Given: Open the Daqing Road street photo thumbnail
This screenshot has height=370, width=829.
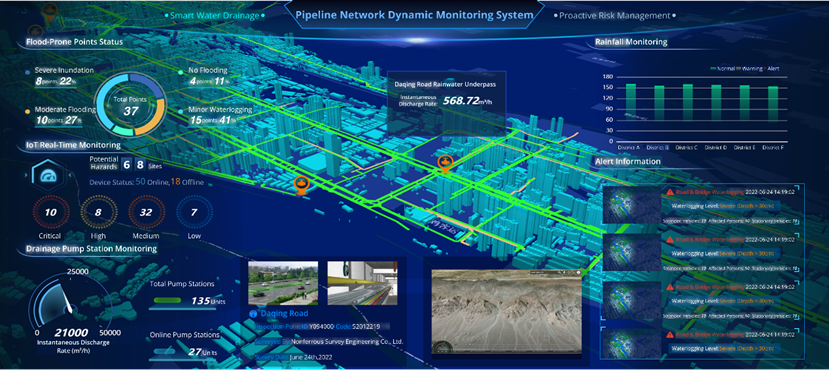Looking at the screenshot, I should click(x=283, y=283).
